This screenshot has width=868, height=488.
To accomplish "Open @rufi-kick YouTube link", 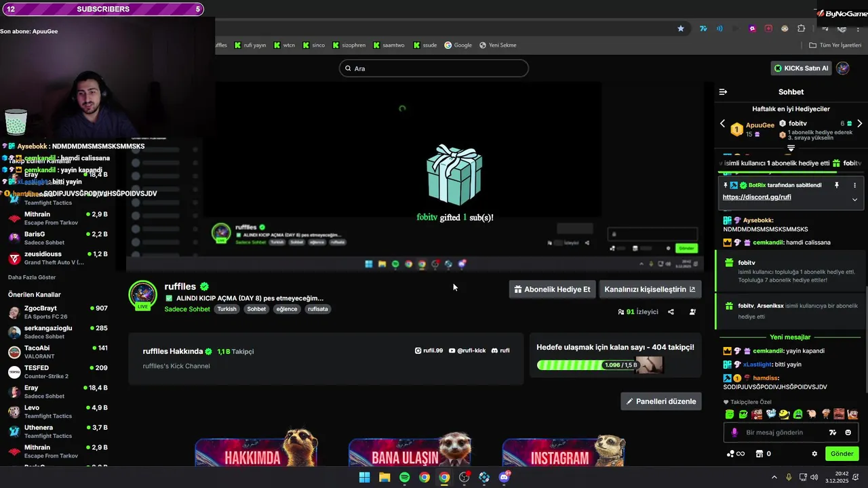I will 467,350.
